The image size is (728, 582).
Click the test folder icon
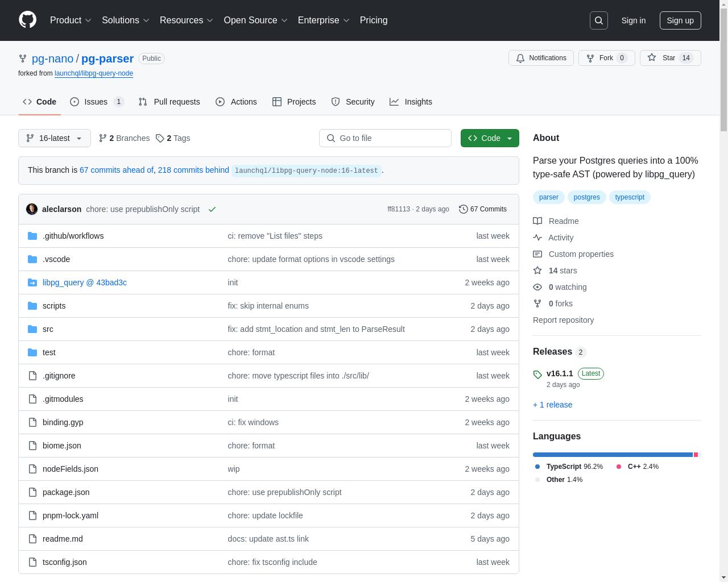[32, 352]
